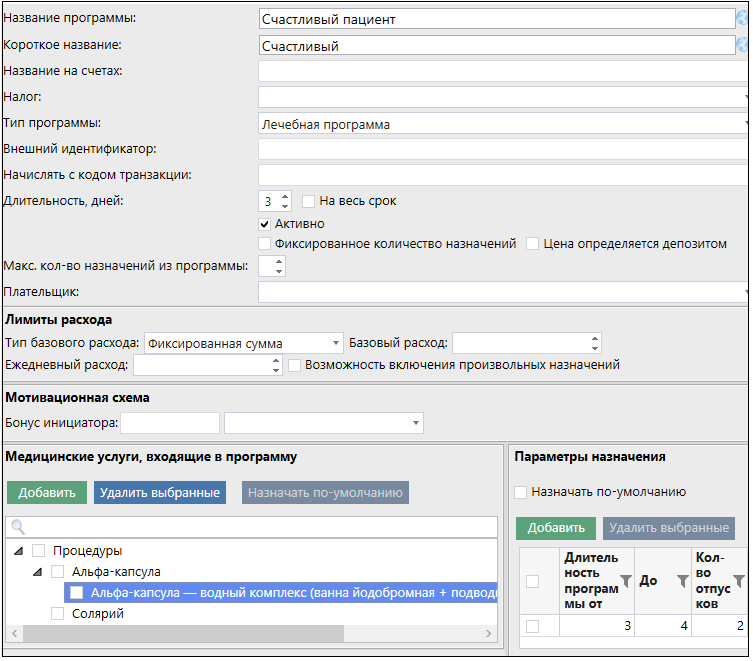This screenshot has height=661, width=753.
Task: Enable 'На весь срок' checkbox
Action: (309, 201)
